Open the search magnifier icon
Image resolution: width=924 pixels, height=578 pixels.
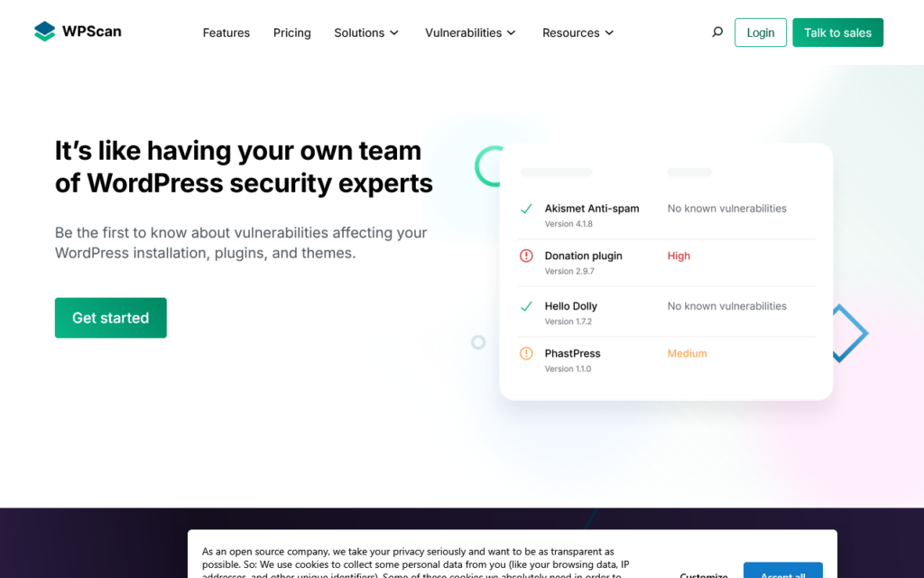tap(717, 32)
